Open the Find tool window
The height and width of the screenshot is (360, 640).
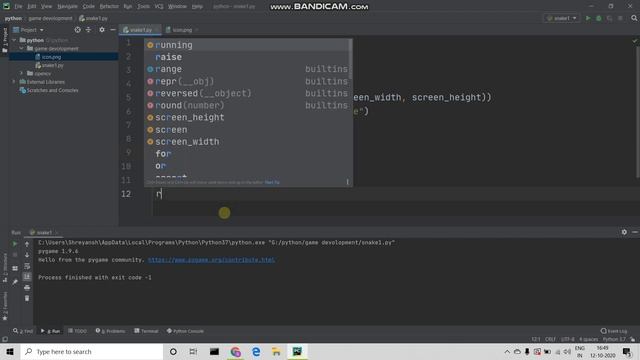click(x=23, y=331)
